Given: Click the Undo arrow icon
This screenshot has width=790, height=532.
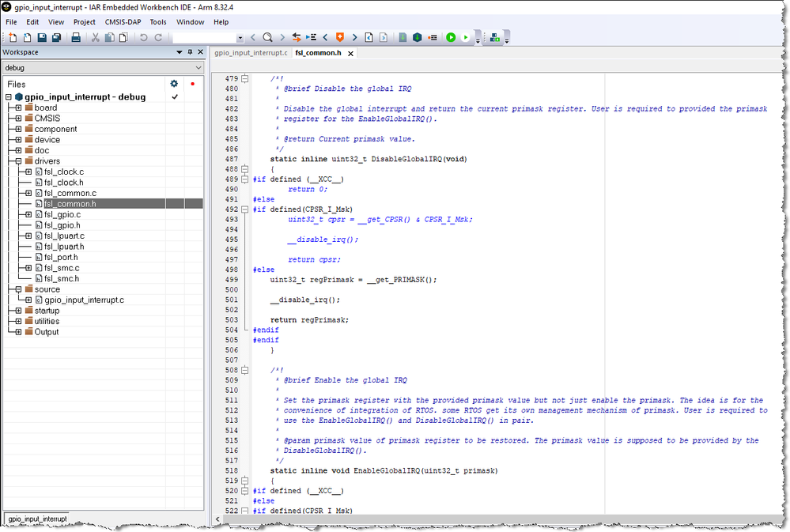Looking at the screenshot, I should 144,37.
